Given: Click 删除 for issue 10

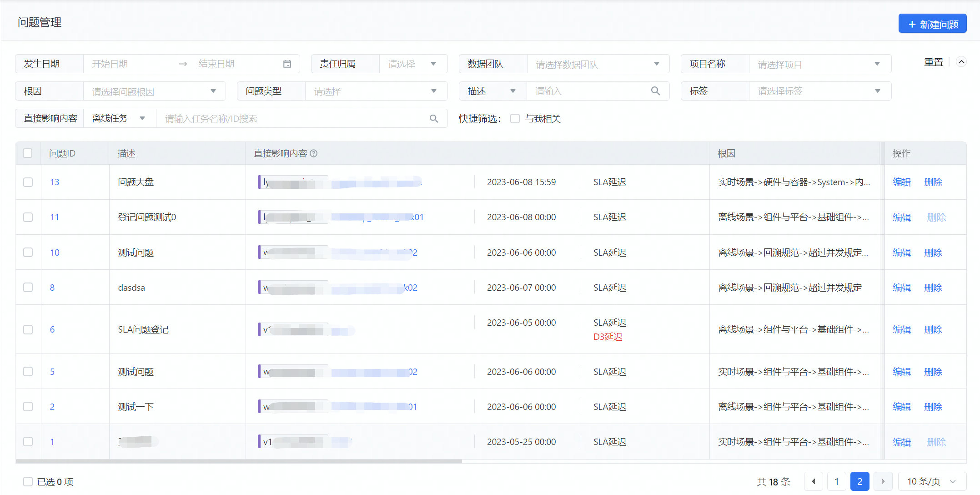Looking at the screenshot, I should 933,253.
